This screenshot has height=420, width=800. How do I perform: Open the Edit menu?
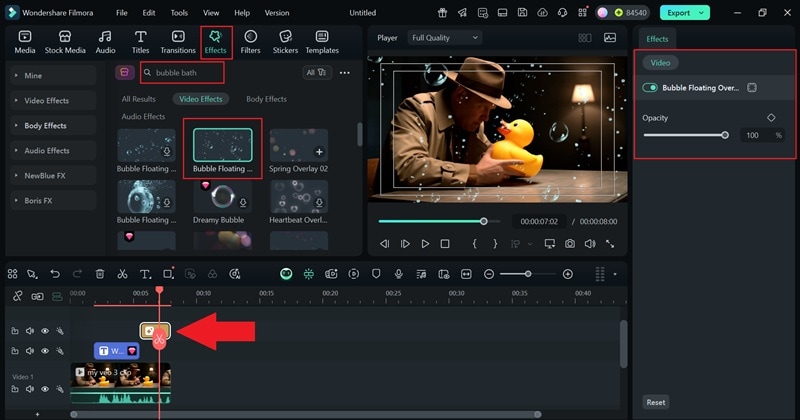[x=149, y=13]
